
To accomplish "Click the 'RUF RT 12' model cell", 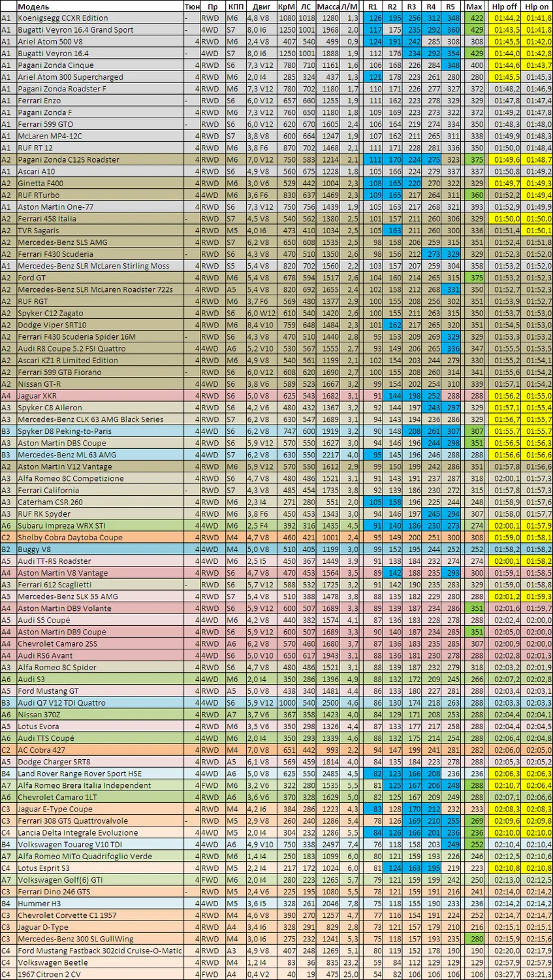I will point(99,148).
